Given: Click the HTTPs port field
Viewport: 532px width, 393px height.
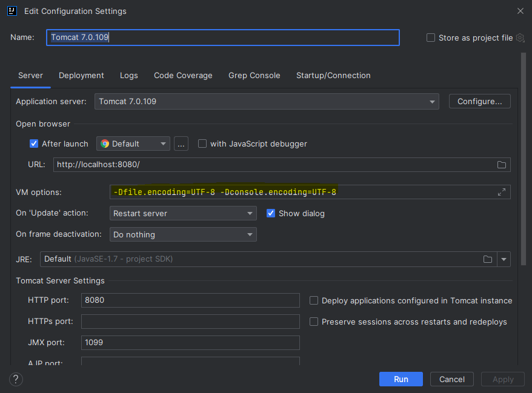Looking at the screenshot, I should coord(190,322).
